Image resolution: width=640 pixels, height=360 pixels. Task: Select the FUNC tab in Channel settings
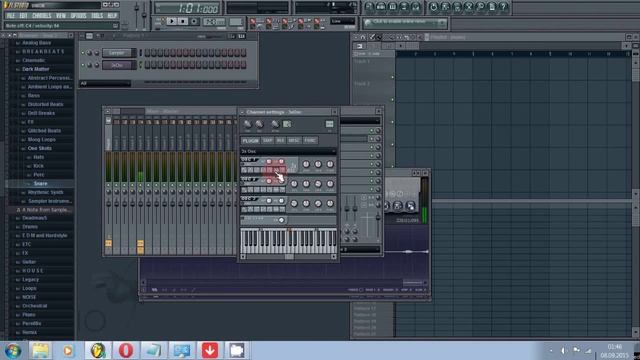[x=310, y=140]
